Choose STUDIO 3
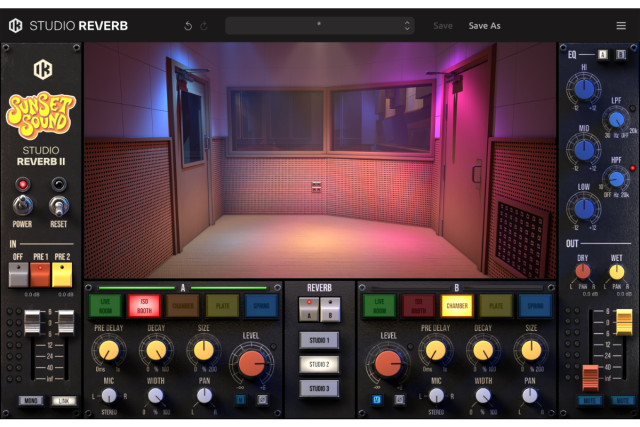 point(319,388)
